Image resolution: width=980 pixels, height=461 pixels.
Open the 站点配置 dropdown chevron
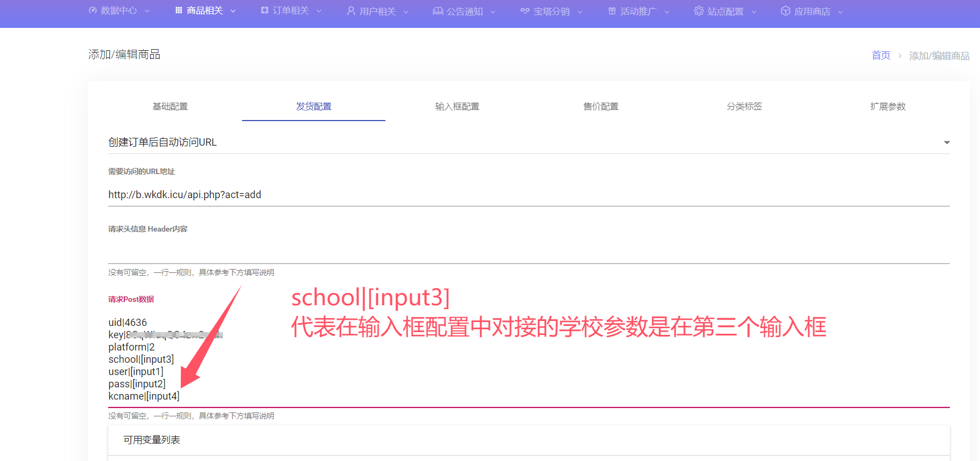click(x=754, y=12)
